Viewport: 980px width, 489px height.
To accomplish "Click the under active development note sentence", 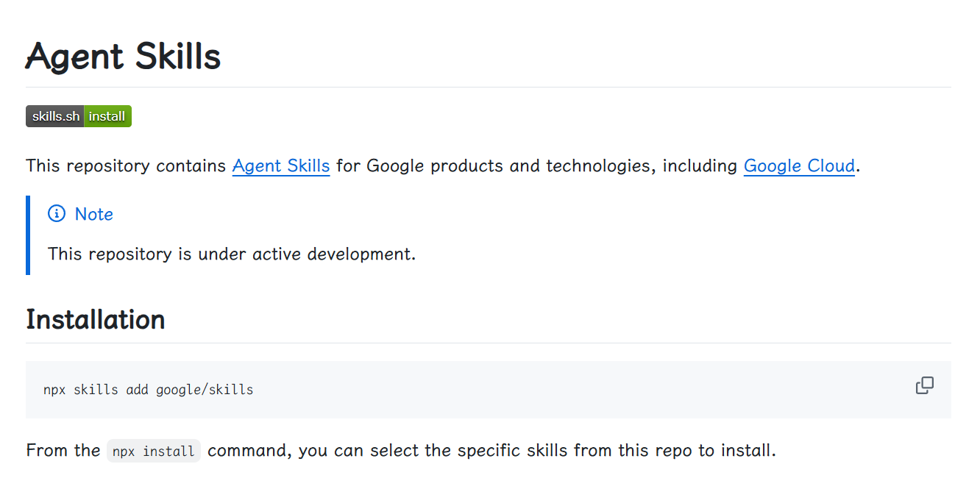I will [232, 254].
